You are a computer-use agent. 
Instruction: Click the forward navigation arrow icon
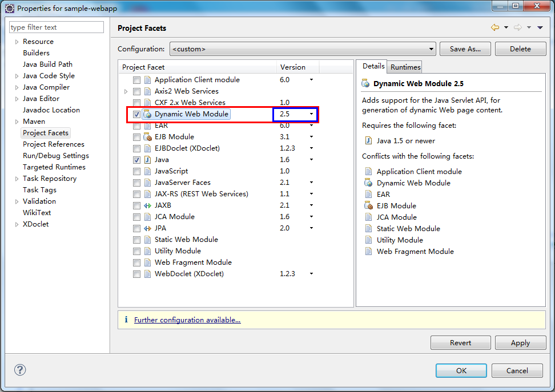518,27
